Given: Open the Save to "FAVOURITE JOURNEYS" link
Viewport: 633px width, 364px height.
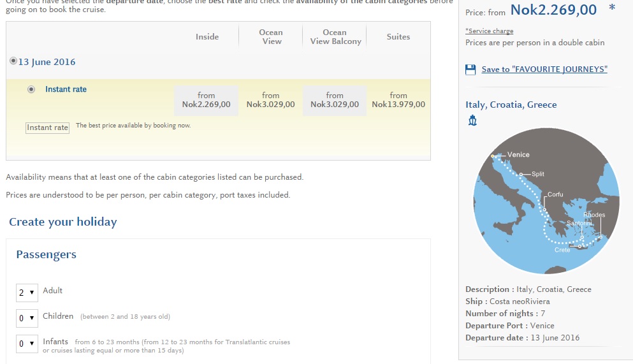Looking at the screenshot, I should point(544,69).
